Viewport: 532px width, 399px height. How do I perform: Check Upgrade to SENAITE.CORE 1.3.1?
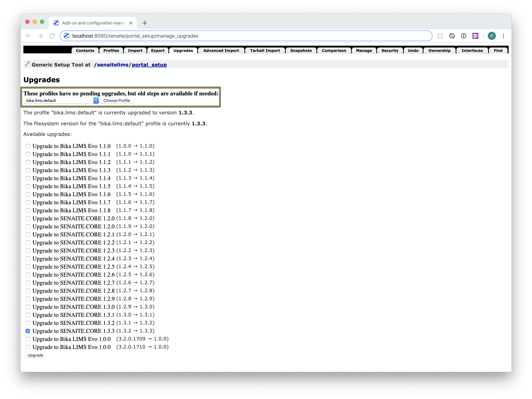tap(28, 315)
